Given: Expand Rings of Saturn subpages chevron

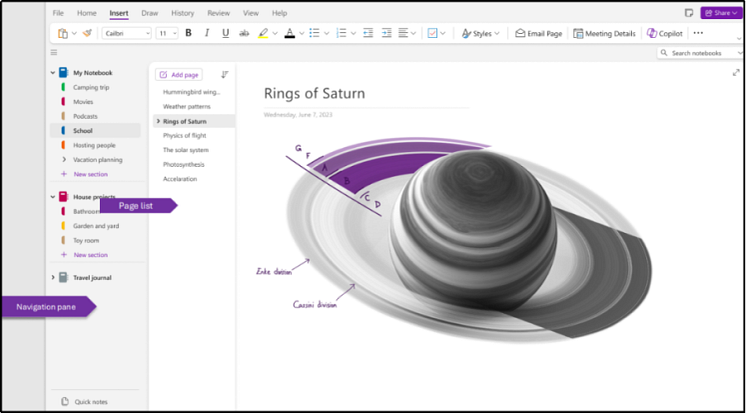Looking at the screenshot, I should pyautogui.click(x=158, y=121).
